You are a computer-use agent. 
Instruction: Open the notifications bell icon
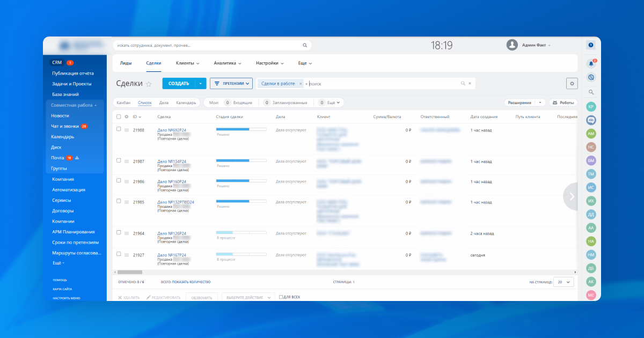point(591,63)
